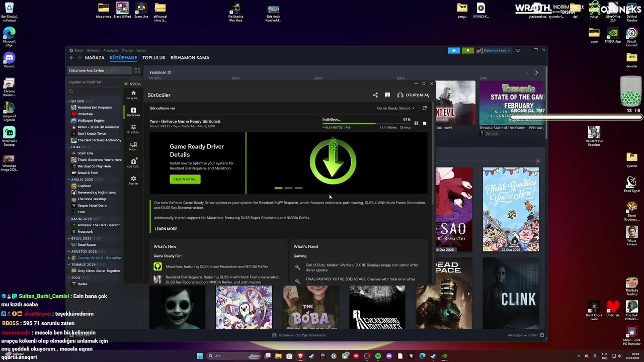
Task: Open Yardım menu in Steam
Action: point(141,50)
